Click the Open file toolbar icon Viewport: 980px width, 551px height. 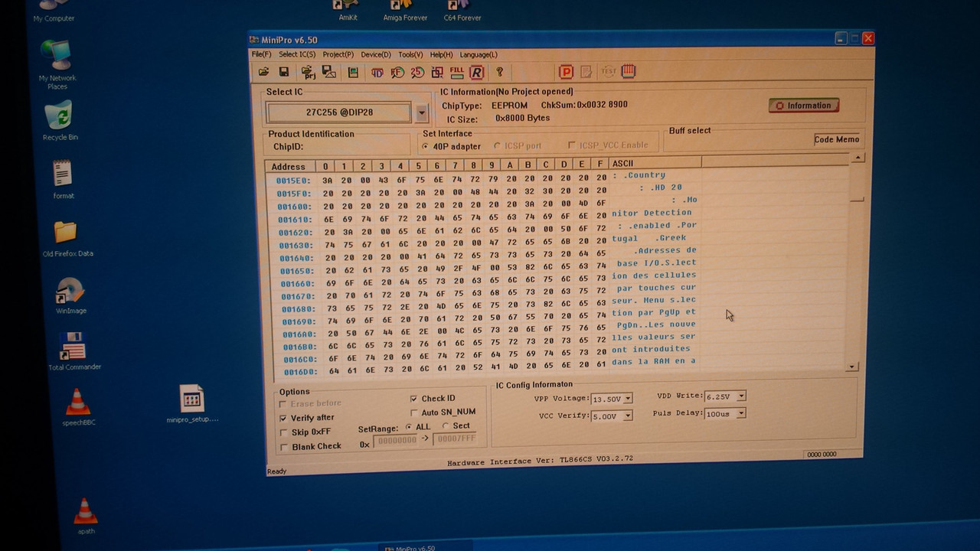click(263, 72)
